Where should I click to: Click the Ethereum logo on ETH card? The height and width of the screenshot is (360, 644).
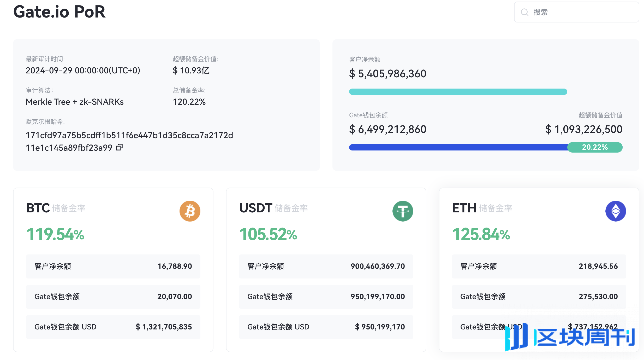point(616,211)
